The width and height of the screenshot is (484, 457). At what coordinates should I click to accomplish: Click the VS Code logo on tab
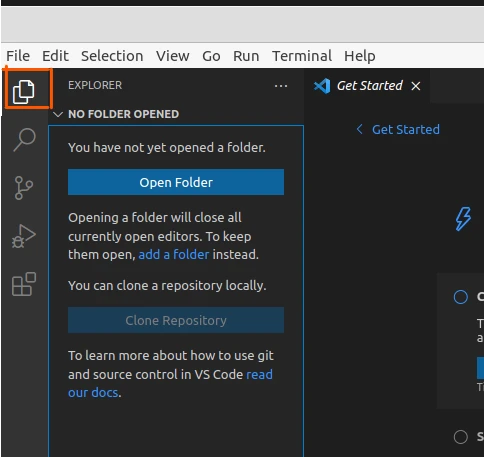pyautogui.click(x=322, y=86)
